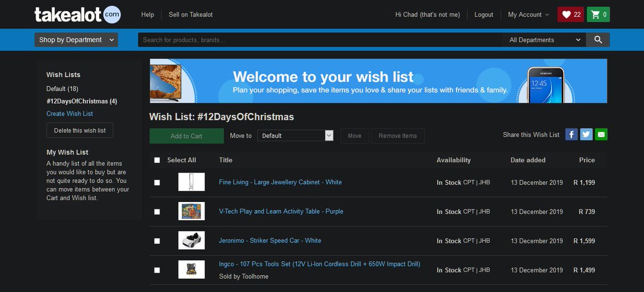Image resolution: width=644 pixels, height=292 pixels.
Task: Select the Default (18) wish list
Action: [62, 88]
